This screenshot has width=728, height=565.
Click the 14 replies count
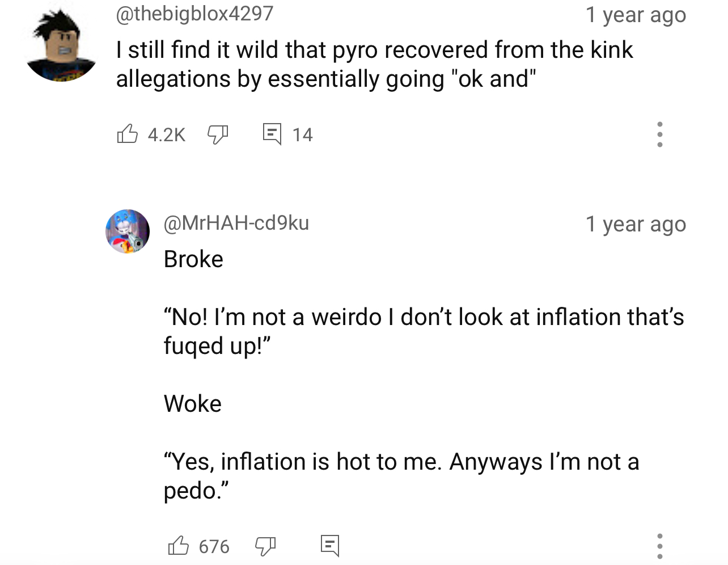(302, 134)
